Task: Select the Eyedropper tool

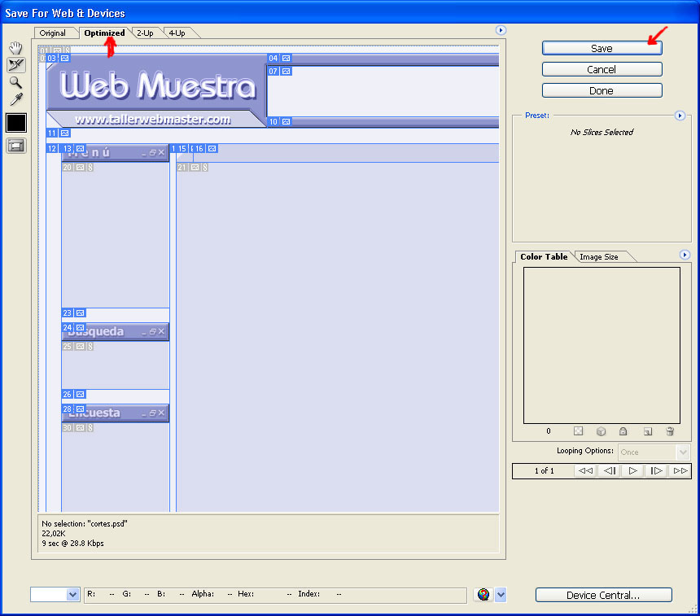Action: pyautogui.click(x=15, y=98)
